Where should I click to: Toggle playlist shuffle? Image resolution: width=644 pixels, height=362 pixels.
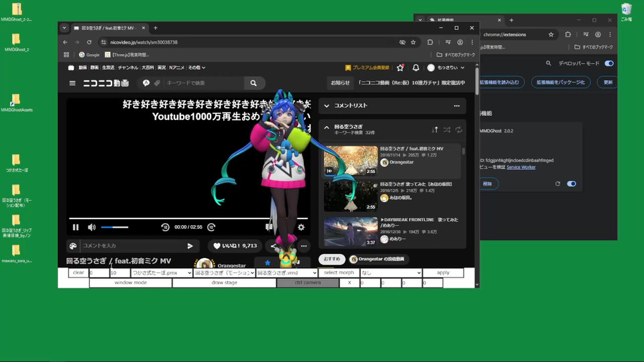447,129
